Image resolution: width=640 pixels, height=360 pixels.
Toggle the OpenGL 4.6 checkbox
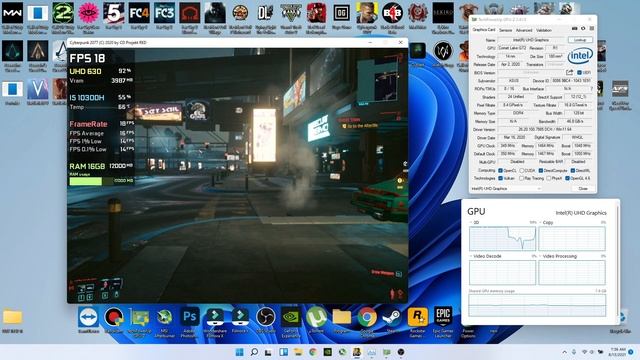click(567, 178)
